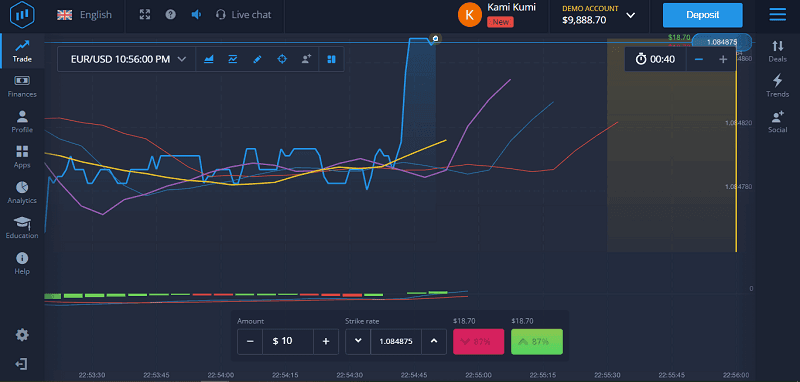The image size is (800, 382).
Task: Lower the strike rate arrow
Action: tap(358, 341)
